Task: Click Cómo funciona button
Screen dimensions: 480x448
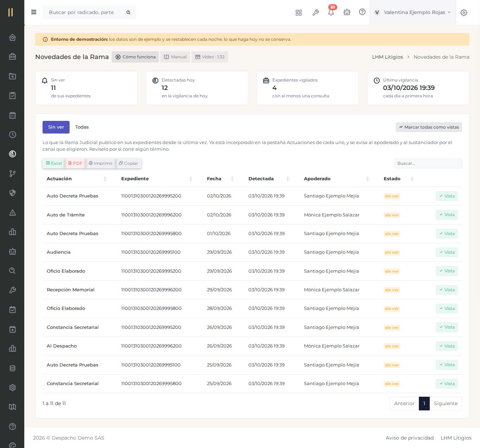Action: point(135,57)
